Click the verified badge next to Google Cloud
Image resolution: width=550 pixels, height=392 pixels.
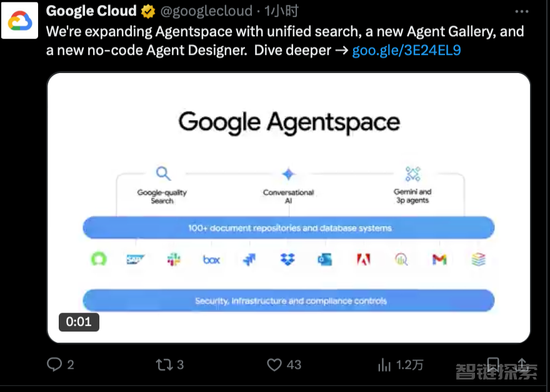[148, 12]
